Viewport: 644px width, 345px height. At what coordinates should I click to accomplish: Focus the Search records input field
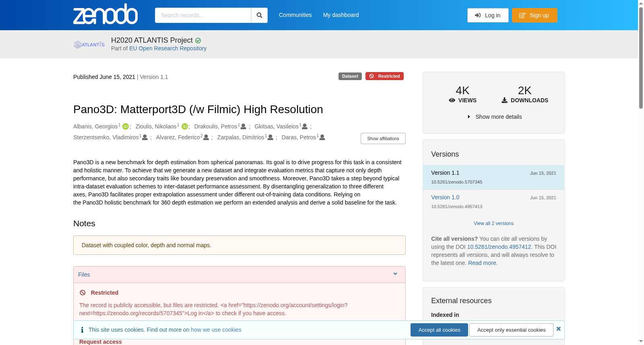point(203,15)
